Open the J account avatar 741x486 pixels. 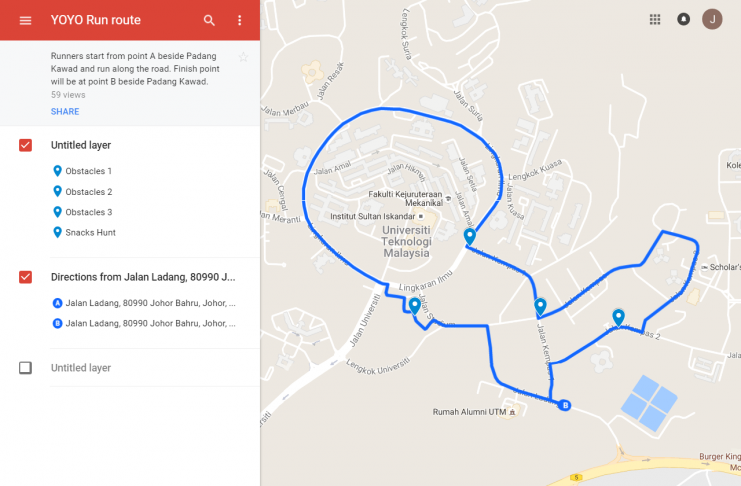pyautogui.click(x=712, y=19)
